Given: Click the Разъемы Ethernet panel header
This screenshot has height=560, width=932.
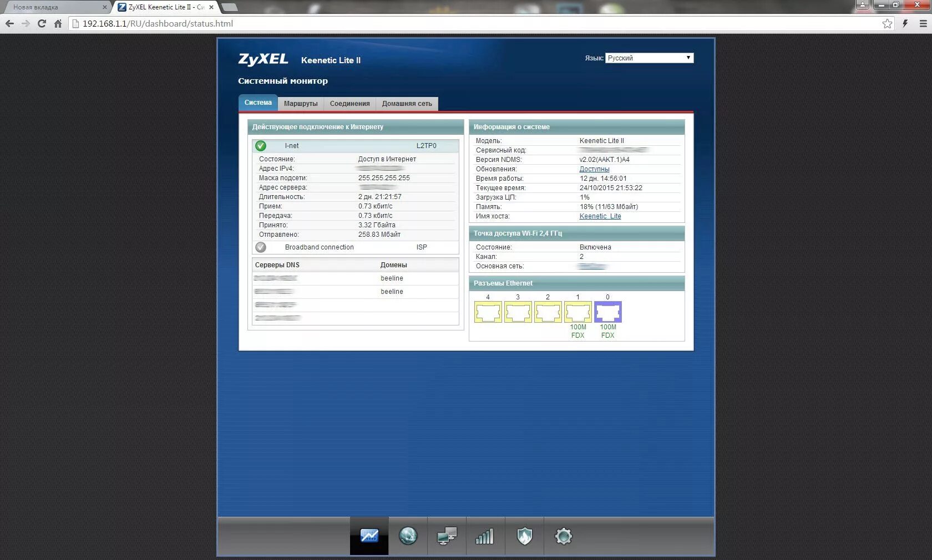Looking at the screenshot, I should pyautogui.click(x=576, y=283).
